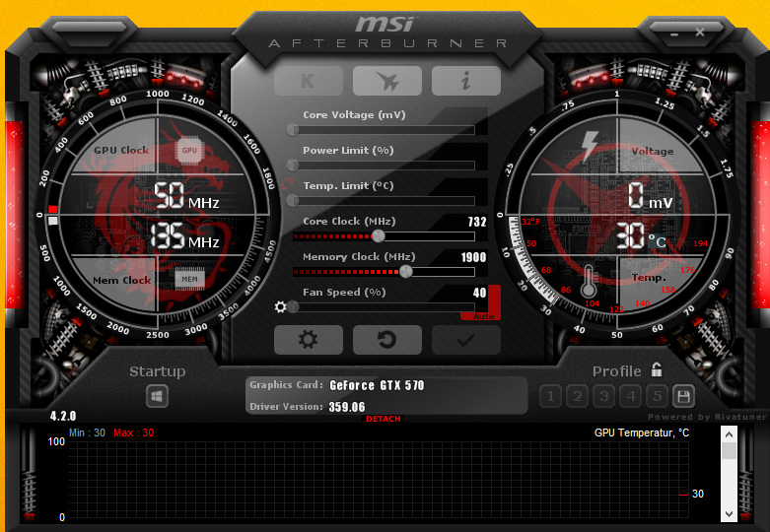Screen dimensions: 770x532
Task: Click the Core Voltage slider handle
Action: 293,130
